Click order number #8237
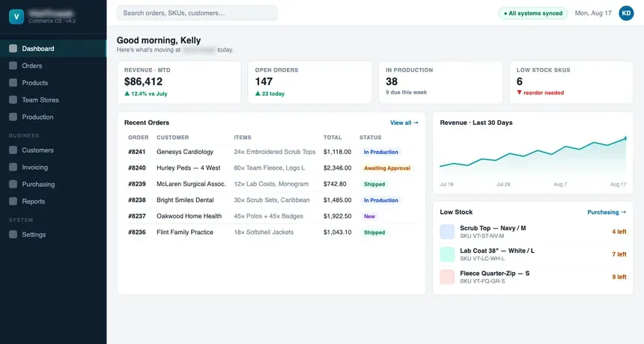The height and width of the screenshot is (344, 644). point(137,216)
